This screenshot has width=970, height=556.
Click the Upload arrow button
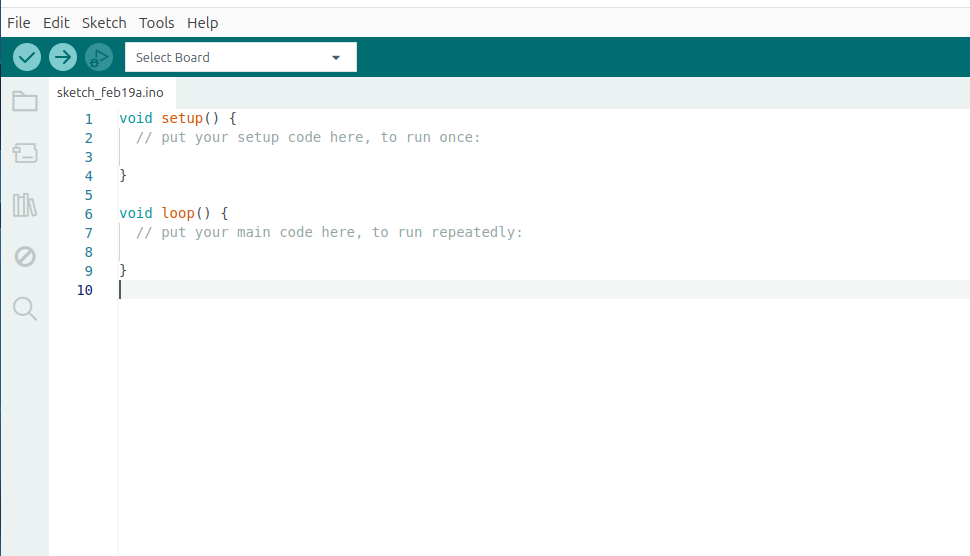coord(62,57)
